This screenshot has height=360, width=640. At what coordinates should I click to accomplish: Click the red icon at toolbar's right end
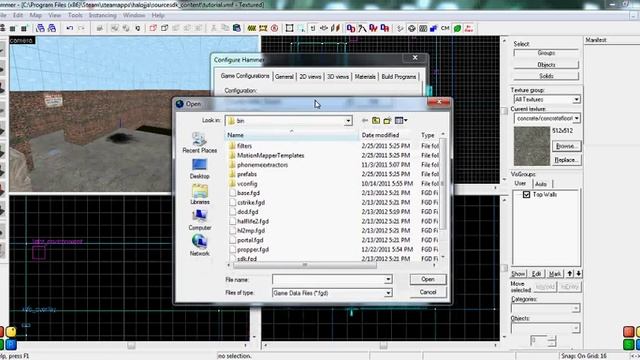[469, 28]
